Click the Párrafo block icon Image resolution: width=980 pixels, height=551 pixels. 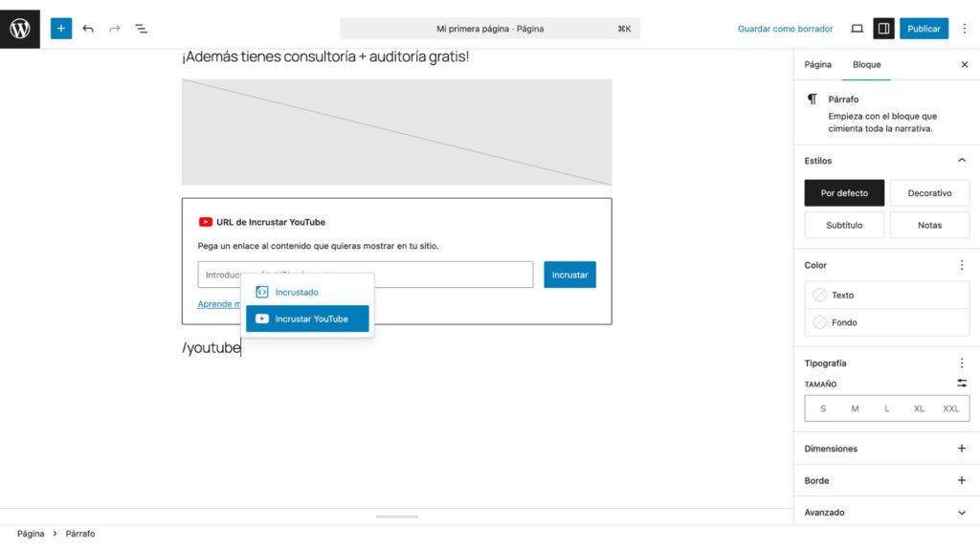(x=811, y=99)
